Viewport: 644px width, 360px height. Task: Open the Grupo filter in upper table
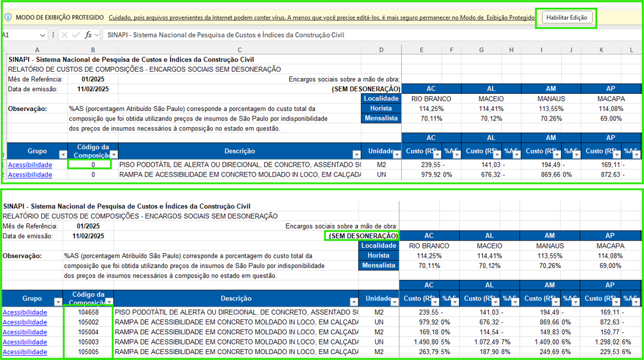(x=62, y=155)
